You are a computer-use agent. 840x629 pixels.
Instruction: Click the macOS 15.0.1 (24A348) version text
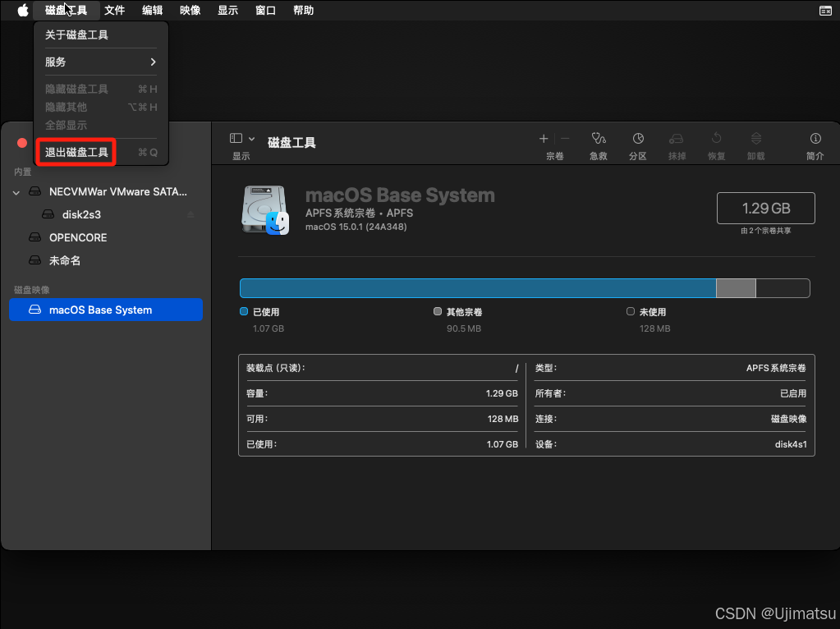tap(356, 227)
